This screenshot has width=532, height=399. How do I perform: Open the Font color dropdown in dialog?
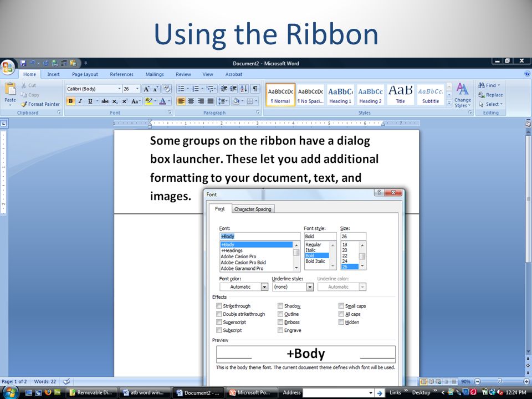[265, 287]
